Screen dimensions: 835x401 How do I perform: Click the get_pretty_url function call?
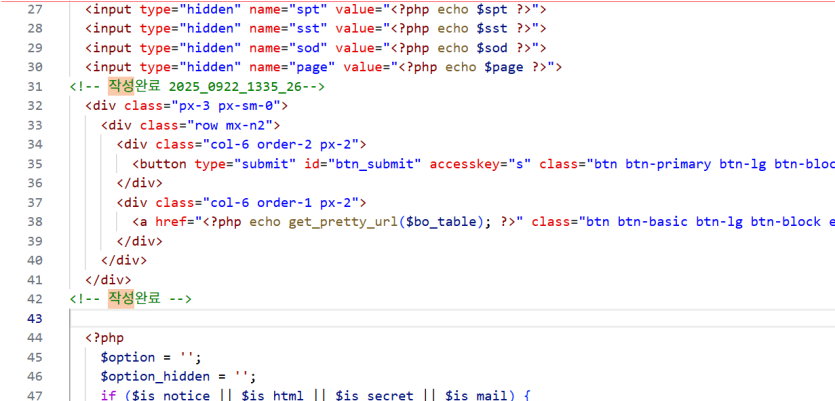click(x=343, y=222)
